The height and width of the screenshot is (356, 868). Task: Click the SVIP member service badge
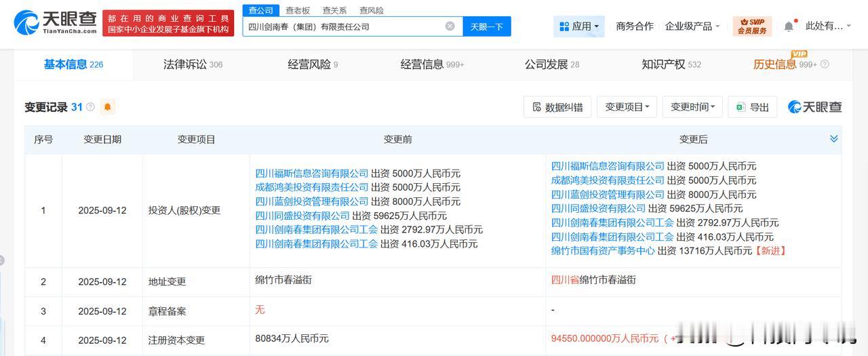pos(752,26)
